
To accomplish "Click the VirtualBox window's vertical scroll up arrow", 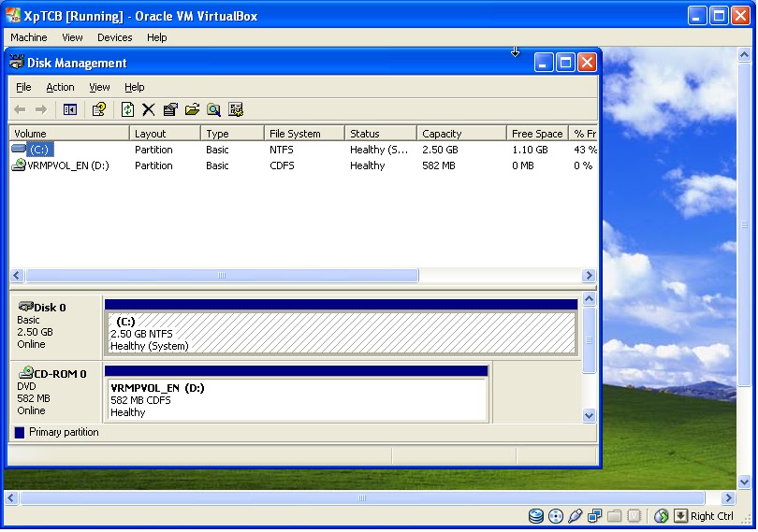I will pyautogui.click(x=745, y=54).
